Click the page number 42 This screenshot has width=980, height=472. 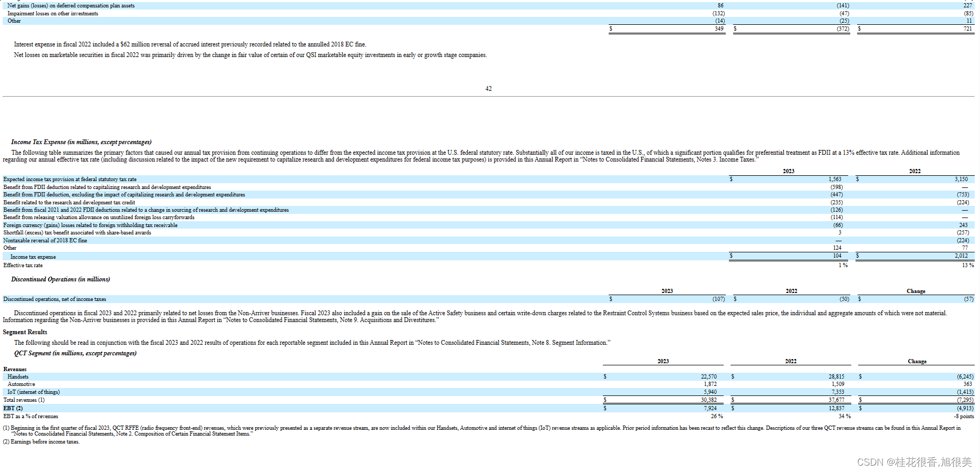(x=488, y=89)
